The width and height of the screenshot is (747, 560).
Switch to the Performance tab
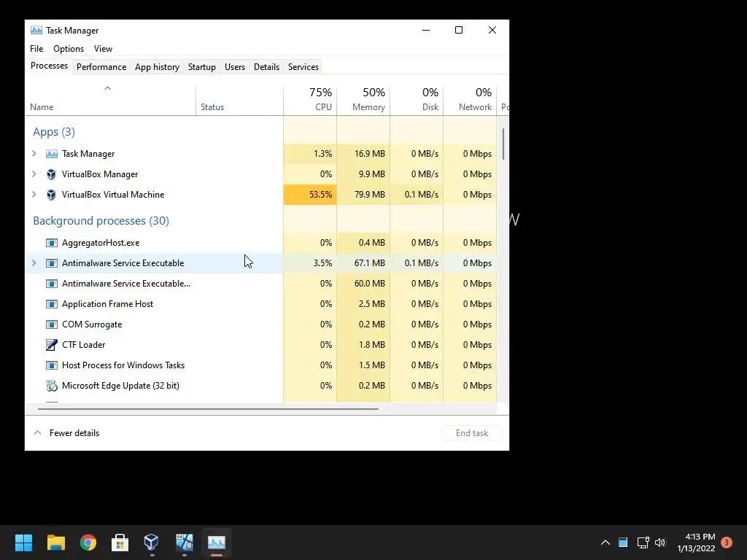click(x=101, y=67)
